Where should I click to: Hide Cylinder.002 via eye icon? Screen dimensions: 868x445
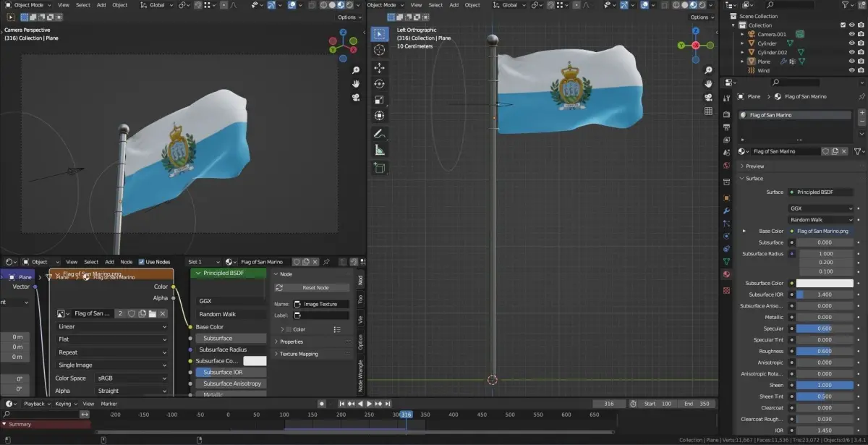(x=851, y=52)
